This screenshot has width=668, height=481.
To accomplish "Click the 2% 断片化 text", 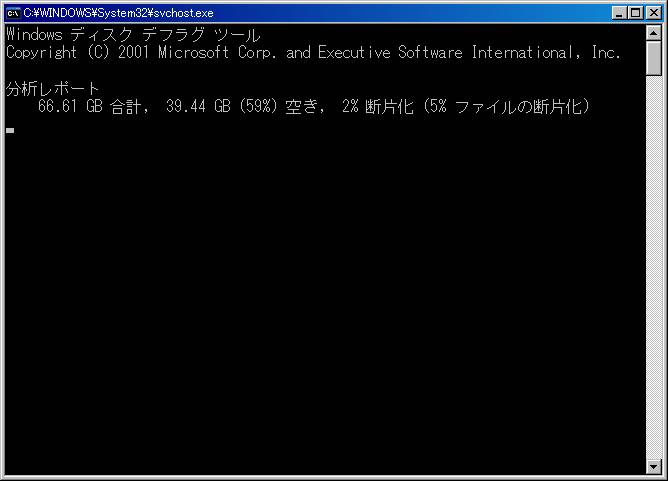I will point(378,107).
